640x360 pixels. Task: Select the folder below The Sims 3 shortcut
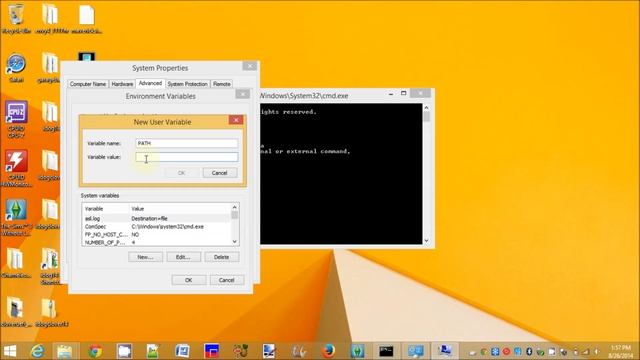[16, 264]
